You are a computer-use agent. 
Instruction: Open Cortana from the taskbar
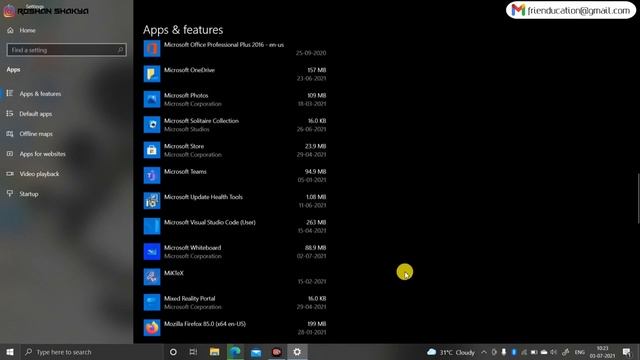173,352
